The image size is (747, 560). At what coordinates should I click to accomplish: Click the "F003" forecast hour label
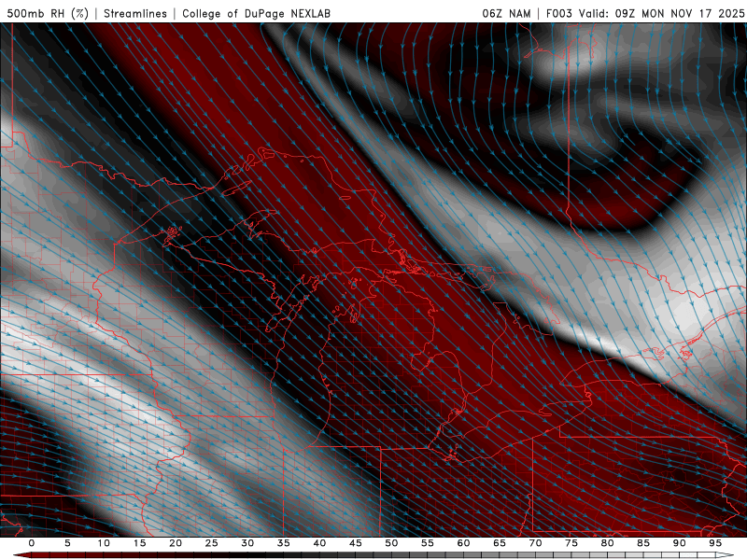(558, 13)
